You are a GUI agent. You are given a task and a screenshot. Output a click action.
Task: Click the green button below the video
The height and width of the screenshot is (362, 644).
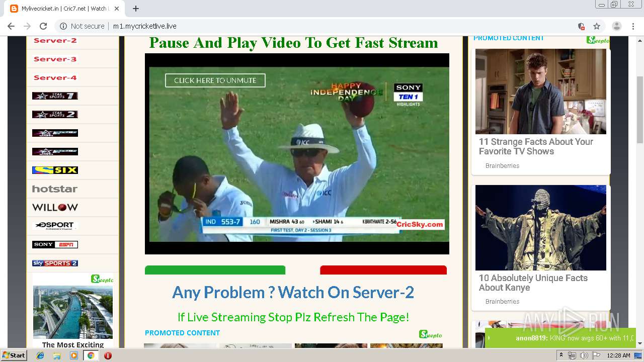click(x=215, y=270)
